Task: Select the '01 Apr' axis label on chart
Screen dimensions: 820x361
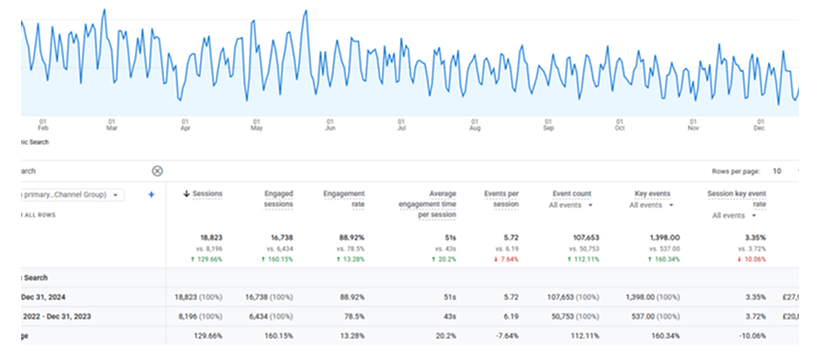Action: (x=185, y=125)
